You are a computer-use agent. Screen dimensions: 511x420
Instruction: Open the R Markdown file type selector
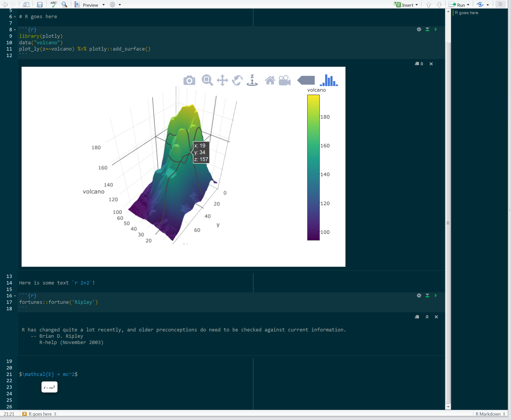point(490,414)
